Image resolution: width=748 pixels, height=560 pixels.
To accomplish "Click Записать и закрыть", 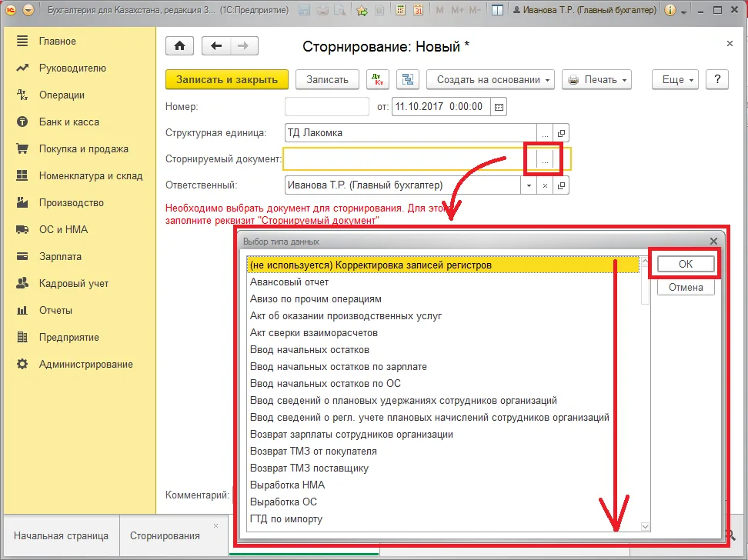I will (227, 80).
